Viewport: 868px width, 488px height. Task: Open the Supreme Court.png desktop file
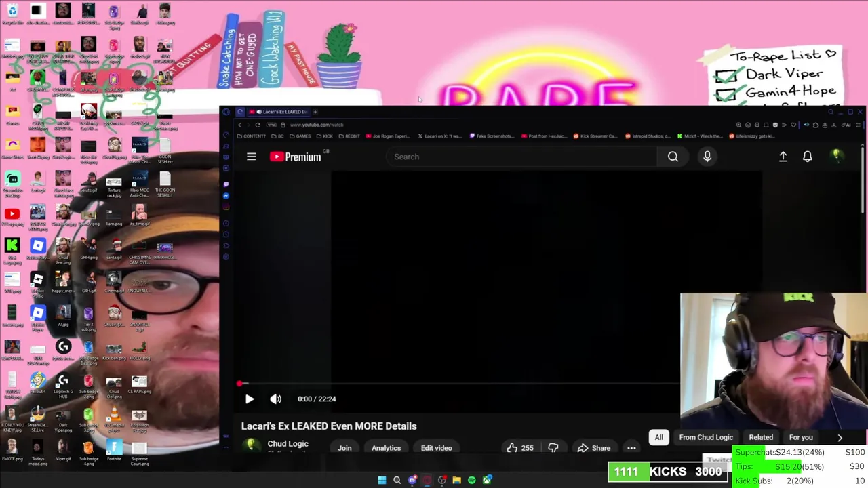(x=140, y=453)
